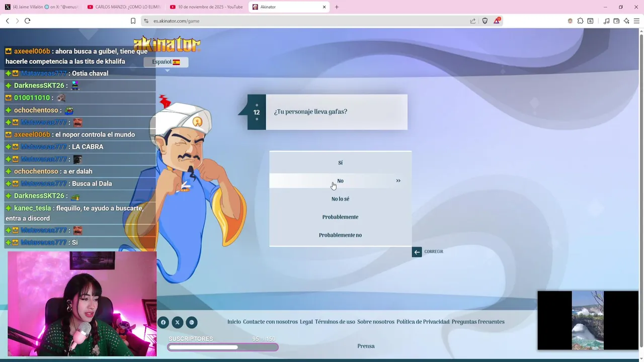Open the browser hamburger menu

[x=636, y=21]
